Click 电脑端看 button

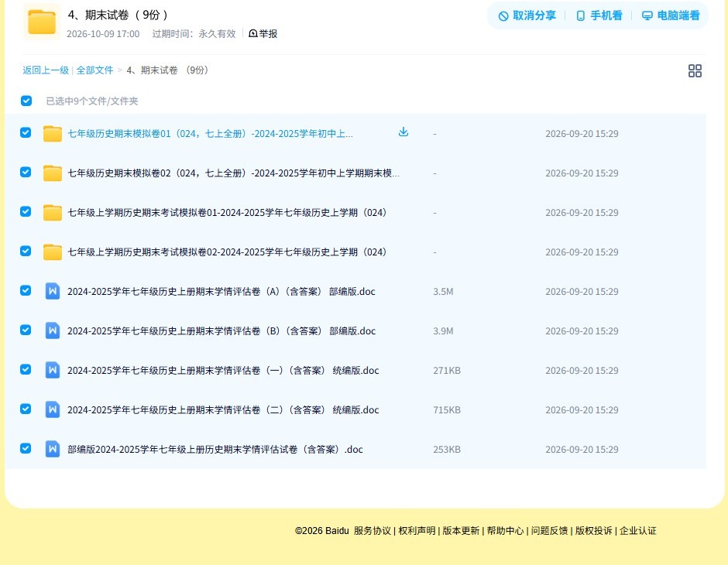point(671,15)
